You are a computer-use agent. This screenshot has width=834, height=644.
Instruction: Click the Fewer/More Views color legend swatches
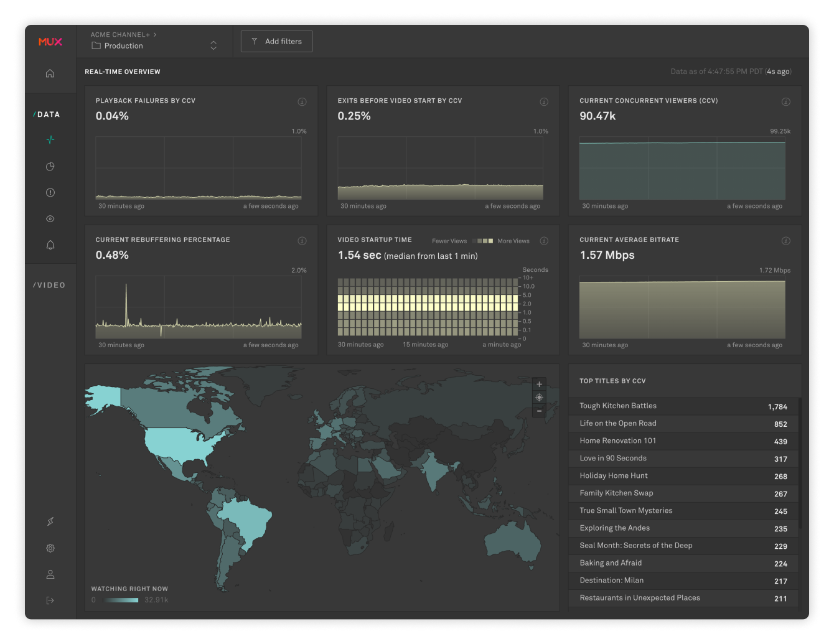(483, 241)
